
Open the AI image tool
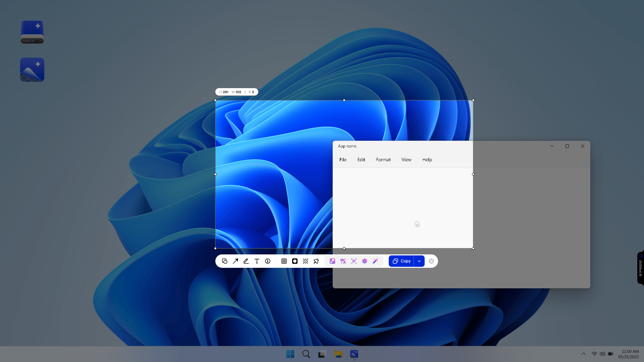tap(332, 261)
